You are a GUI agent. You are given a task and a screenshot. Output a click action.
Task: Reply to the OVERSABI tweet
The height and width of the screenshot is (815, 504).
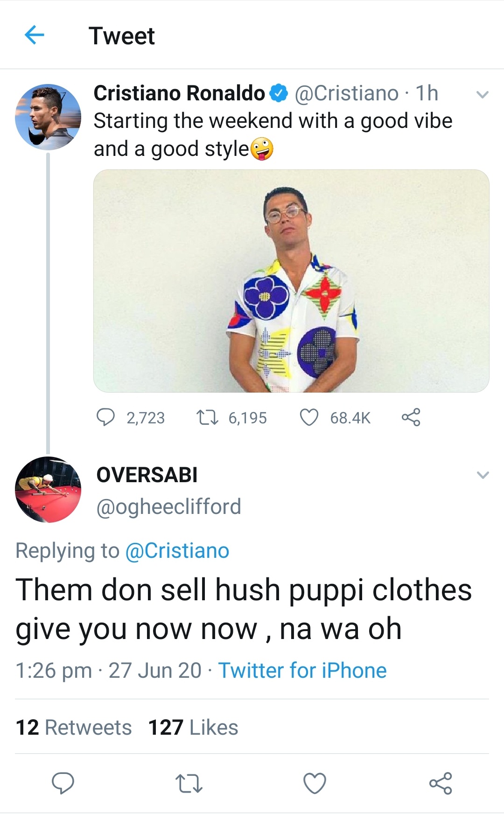tap(63, 783)
